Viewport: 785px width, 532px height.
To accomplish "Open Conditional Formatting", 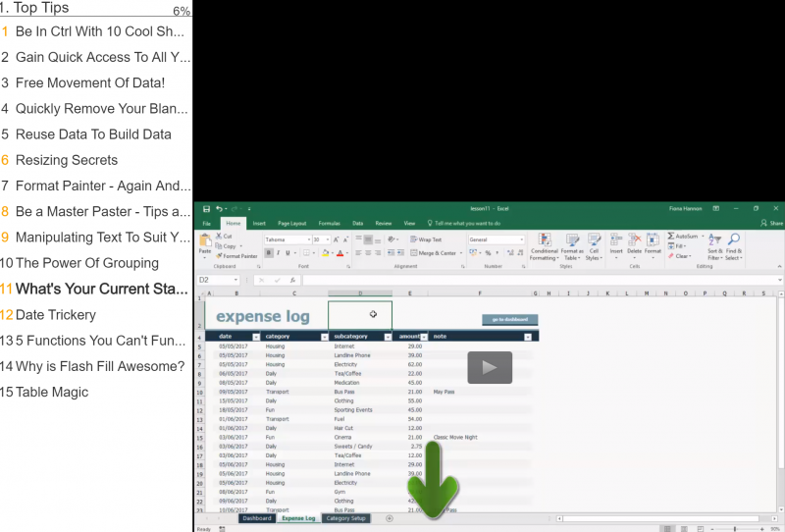I will coord(545,246).
